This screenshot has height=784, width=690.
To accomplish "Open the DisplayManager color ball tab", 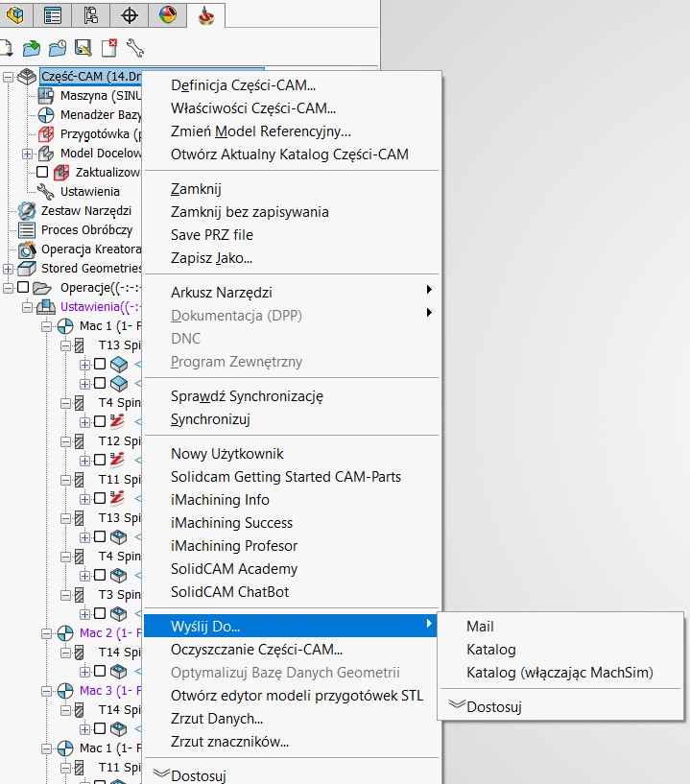I will click(x=168, y=15).
